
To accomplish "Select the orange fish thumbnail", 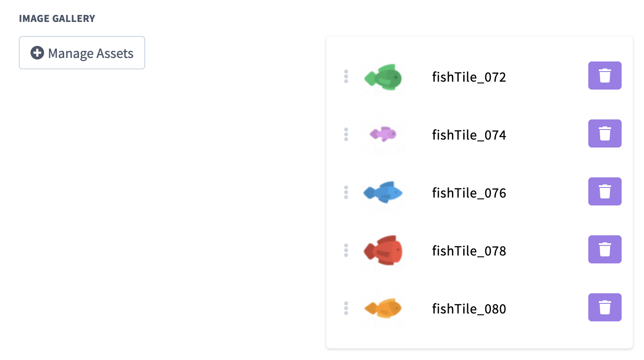I will click(x=383, y=308).
